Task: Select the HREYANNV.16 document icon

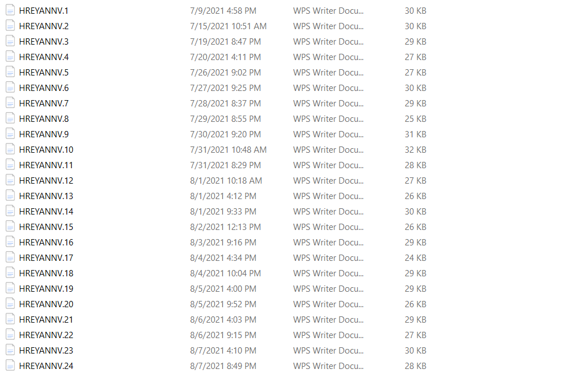Action: 10,242
